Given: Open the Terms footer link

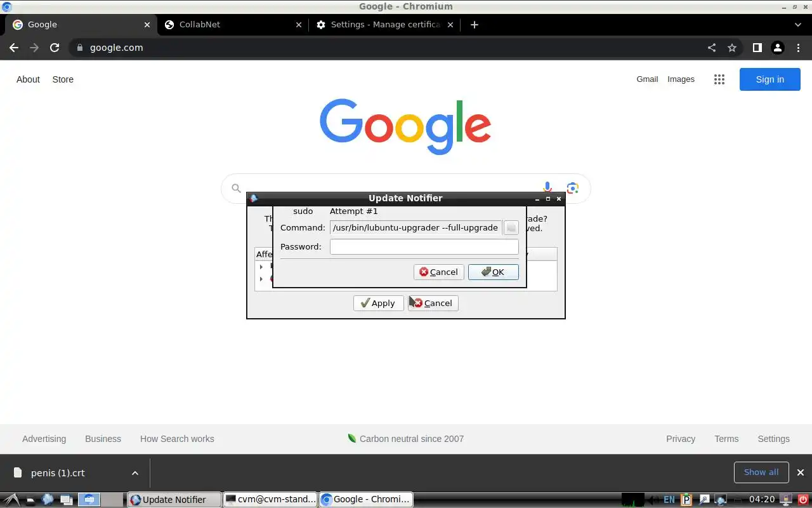Looking at the screenshot, I should click(x=726, y=439).
